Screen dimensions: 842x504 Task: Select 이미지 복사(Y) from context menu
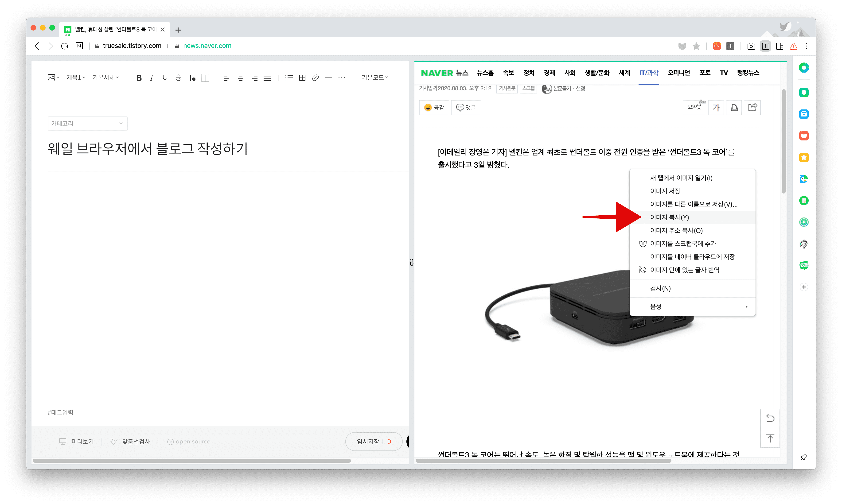[x=669, y=217]
